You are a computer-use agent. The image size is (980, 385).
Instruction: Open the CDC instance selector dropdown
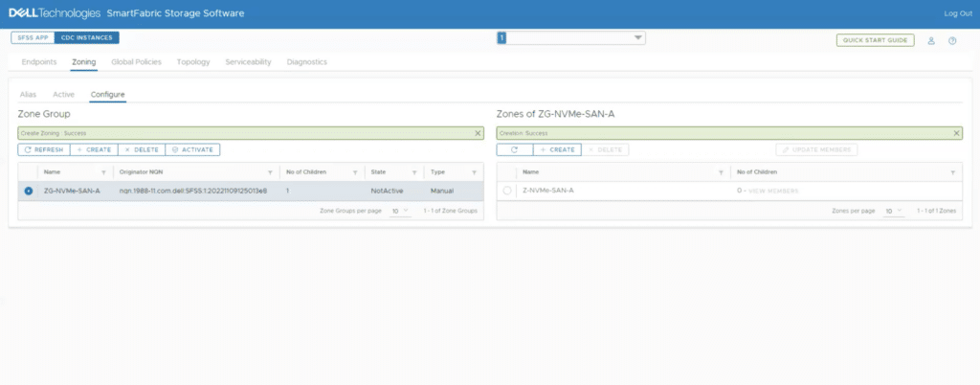571,38
